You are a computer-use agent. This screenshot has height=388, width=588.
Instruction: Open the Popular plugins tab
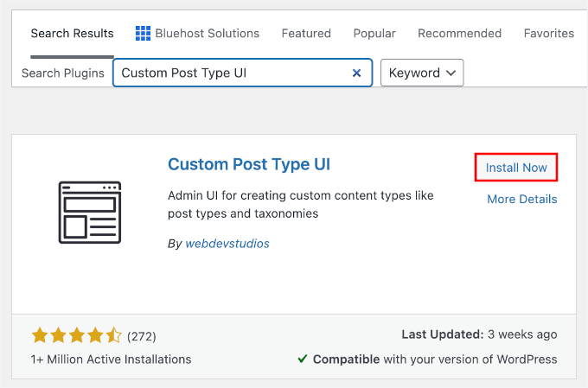coord(374,34)
